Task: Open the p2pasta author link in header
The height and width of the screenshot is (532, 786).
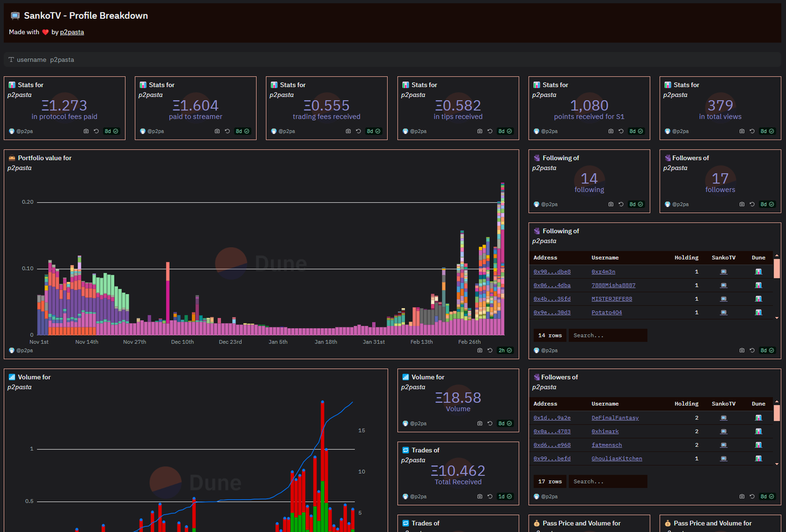Action: coord(72,31)
